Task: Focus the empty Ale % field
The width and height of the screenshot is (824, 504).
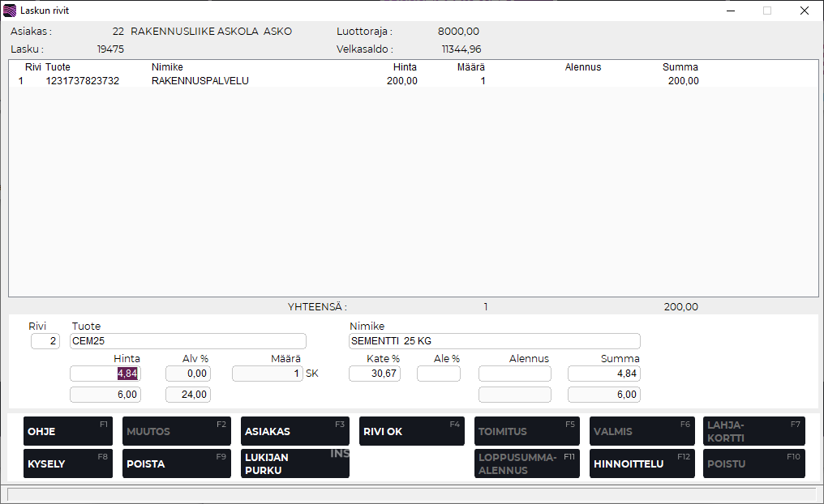Action: pos(438,374)
